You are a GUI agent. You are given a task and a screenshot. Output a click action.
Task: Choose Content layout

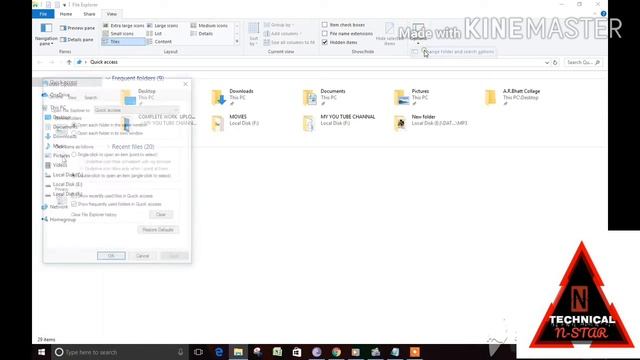(159, 42)
